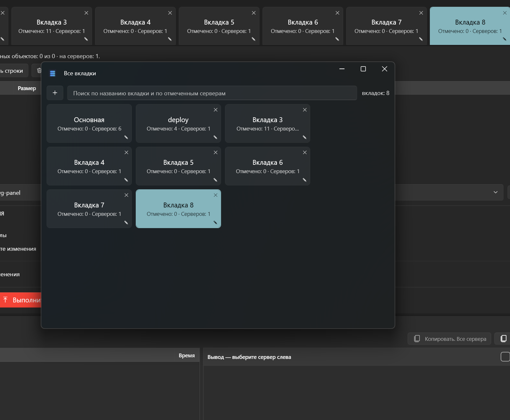Open the deploy tab card
Screen dimensions: 510x420
[x=178, y=123]
